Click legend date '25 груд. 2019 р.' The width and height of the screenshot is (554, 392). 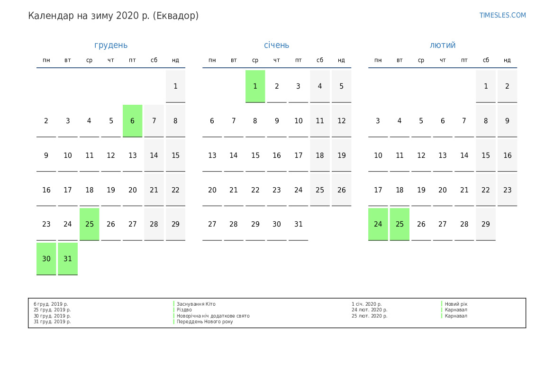[x=52, y=310]
